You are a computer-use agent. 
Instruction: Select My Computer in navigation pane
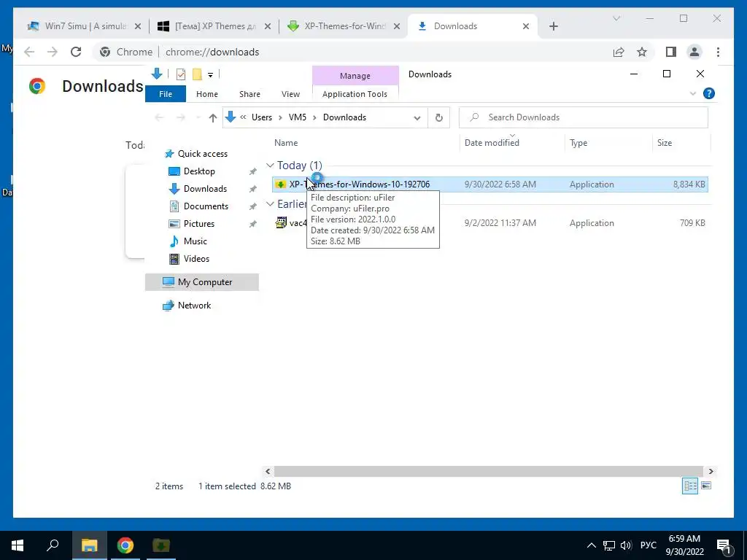202,282
